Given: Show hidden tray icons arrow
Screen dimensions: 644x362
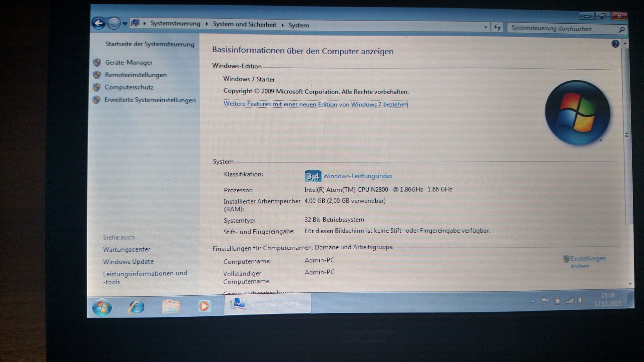Looking at the screenshot, I should 532,302.
